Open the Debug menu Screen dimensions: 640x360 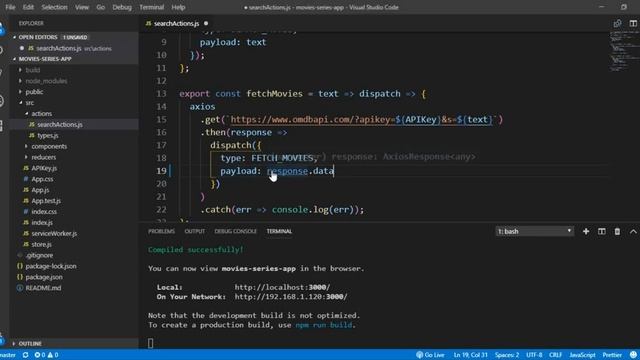coord(122,7)
